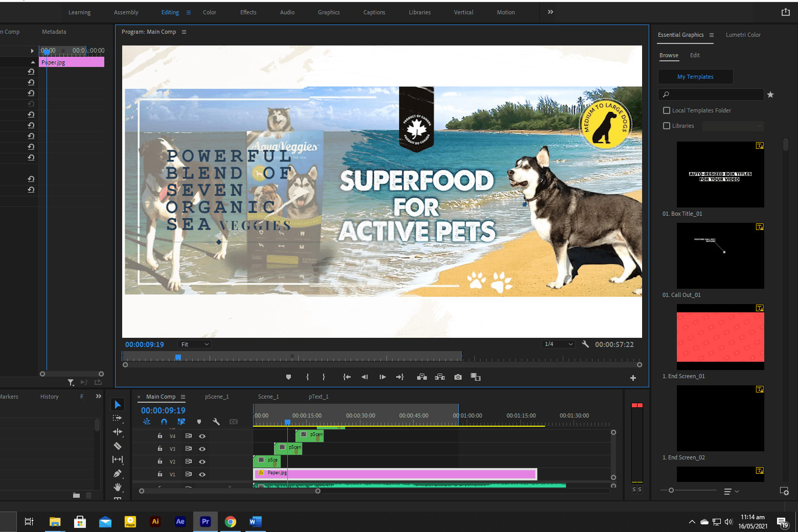
Task: Toggle timeline Snap magnet icon
Action: [164, 422]
